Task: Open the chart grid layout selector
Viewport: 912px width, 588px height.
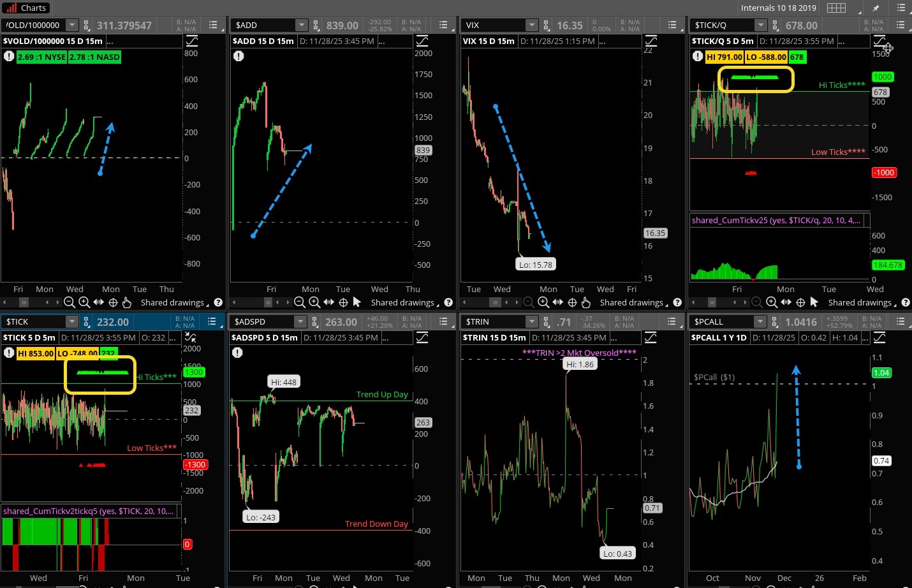Action: coord(836,8)
